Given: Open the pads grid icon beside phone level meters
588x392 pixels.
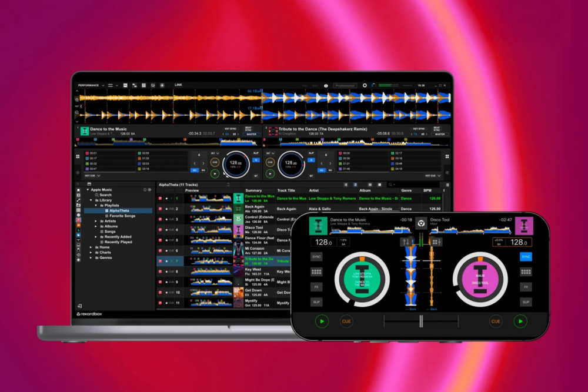Looking at the screenshot, I should [x=435, y=242].
